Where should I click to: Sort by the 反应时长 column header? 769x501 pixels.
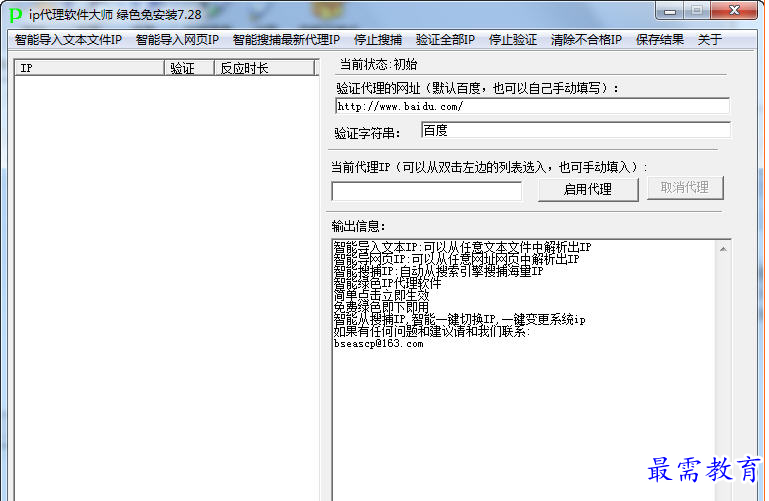point(264,68)
